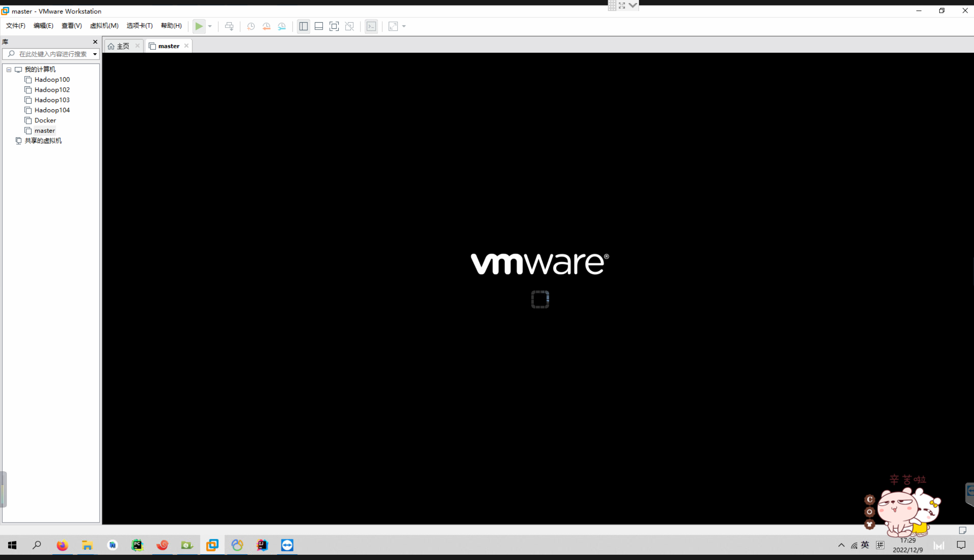Screen dimensions: 974x560
Task: Select 我的计算机 in the library
Action: pos(40,70)
